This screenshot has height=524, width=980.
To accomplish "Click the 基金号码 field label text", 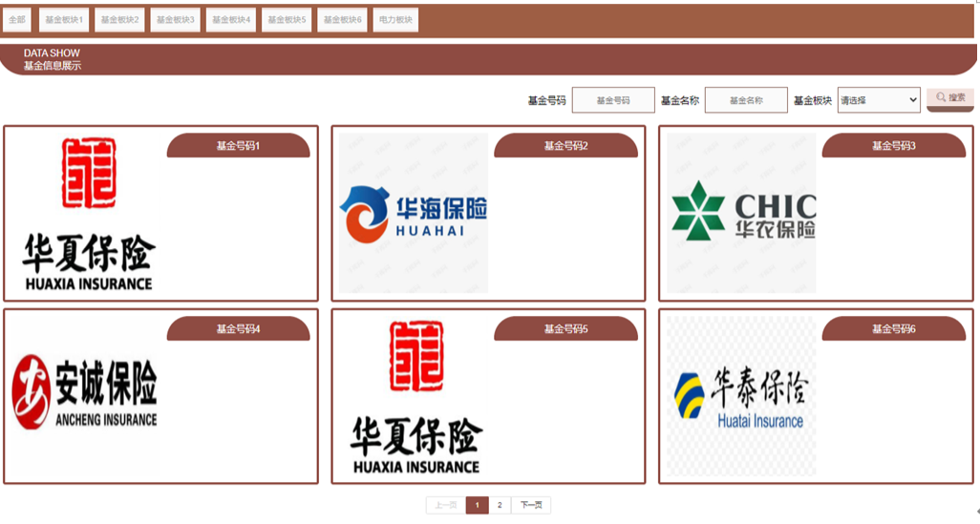I will click(547, 100).
